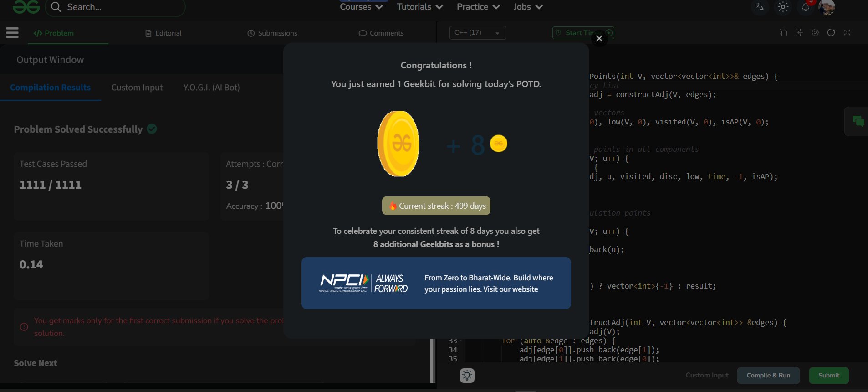Open the Courses dropdown
Viewport: 868px width, 392px height.
pyautogui.click(x=361, y=7)
